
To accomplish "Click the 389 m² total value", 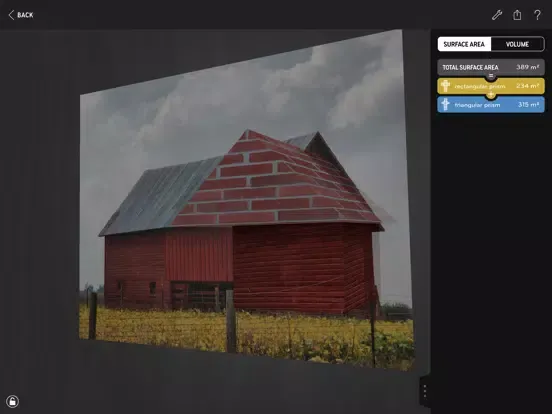I will pyautogui.click(x=527, y=67).
